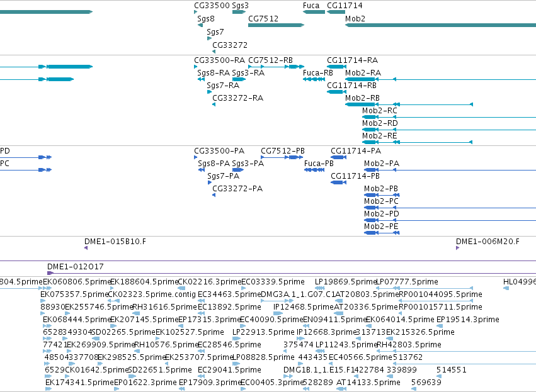
Task: Select EST EK060806.5prime
Action: (x=77, y=282)
